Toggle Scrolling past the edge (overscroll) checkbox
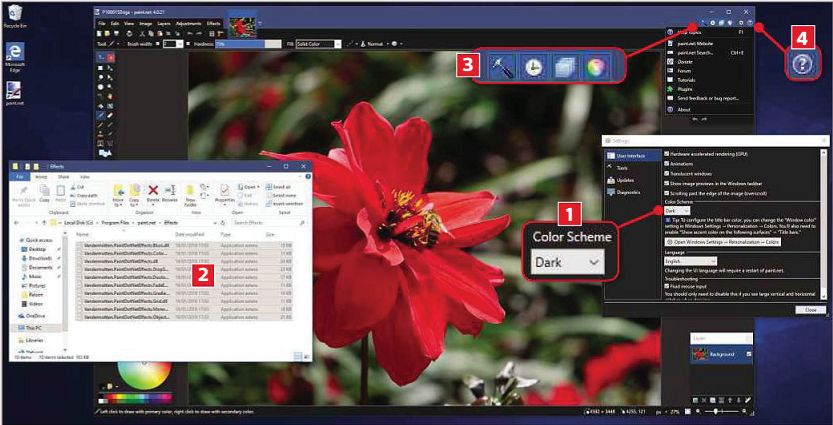 [x=667, y=193]
